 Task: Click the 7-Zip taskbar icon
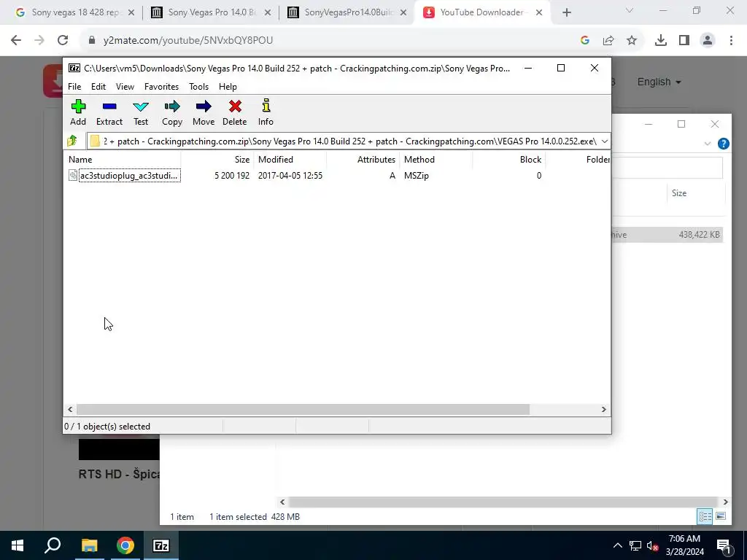[x=161, y=545]
